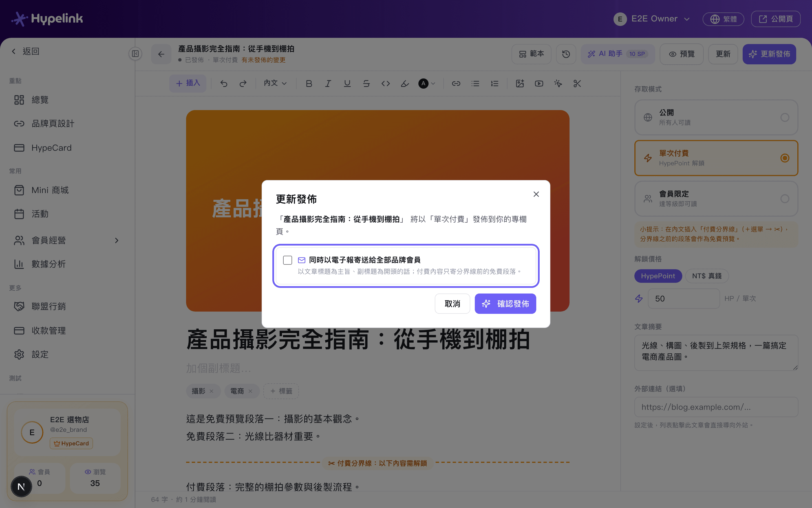The width and height of the screenshot is (812, 508).
Task: Click the back arrow beside article title
Action: 161,54
